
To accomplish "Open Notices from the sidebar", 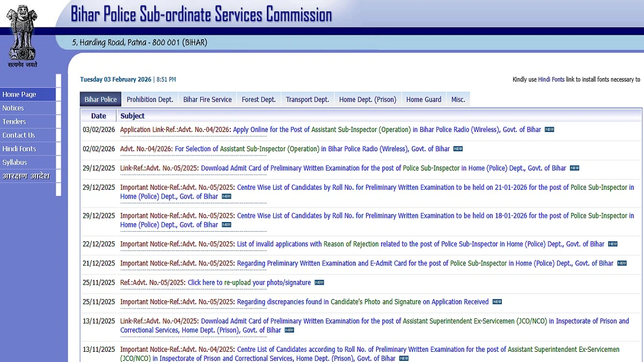I will [16, 108].
